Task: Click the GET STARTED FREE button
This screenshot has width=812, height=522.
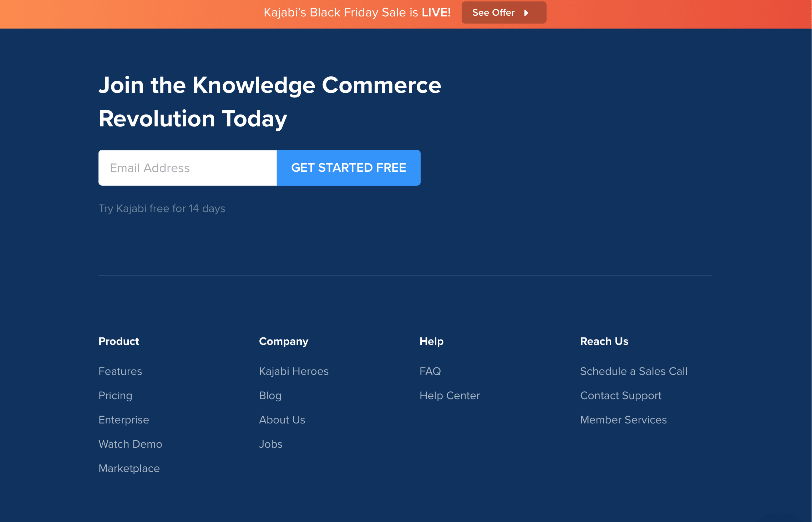Action: coord(349,168)
